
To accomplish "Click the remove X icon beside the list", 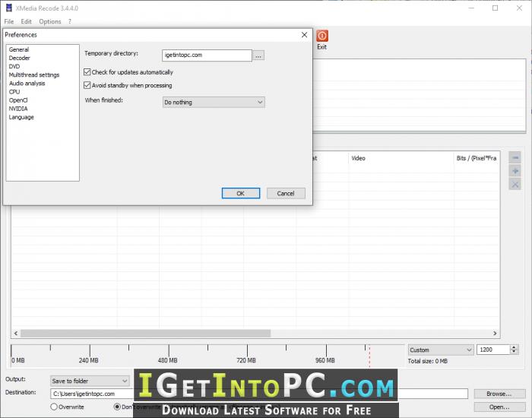I will 515,185.
